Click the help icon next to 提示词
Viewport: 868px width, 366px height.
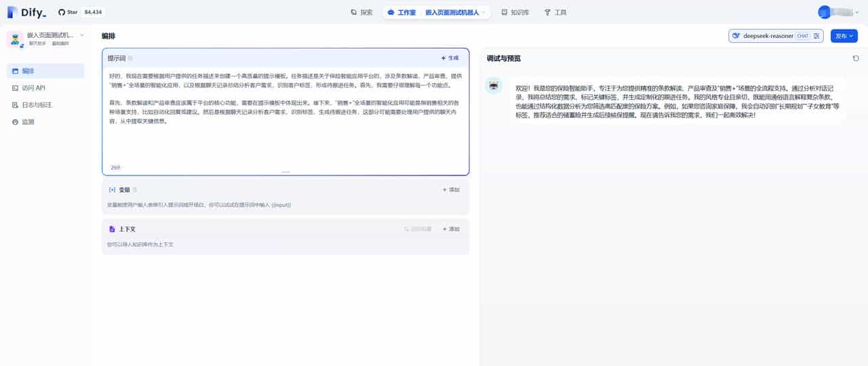point(130,58)
